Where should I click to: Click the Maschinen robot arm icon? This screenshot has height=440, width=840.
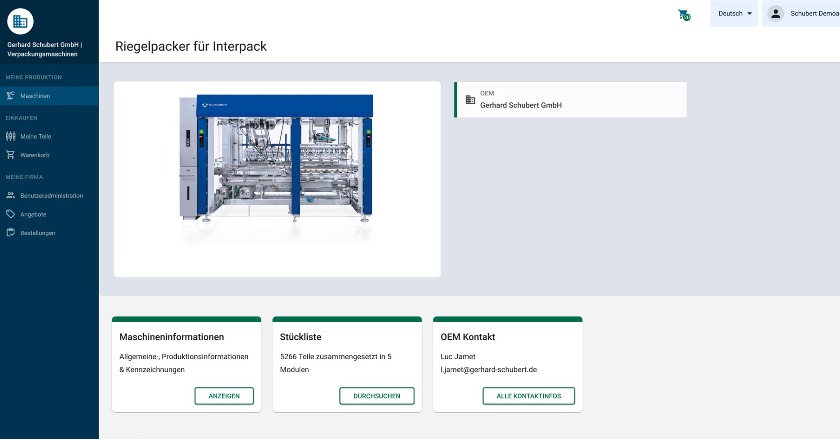click(10, 96)
